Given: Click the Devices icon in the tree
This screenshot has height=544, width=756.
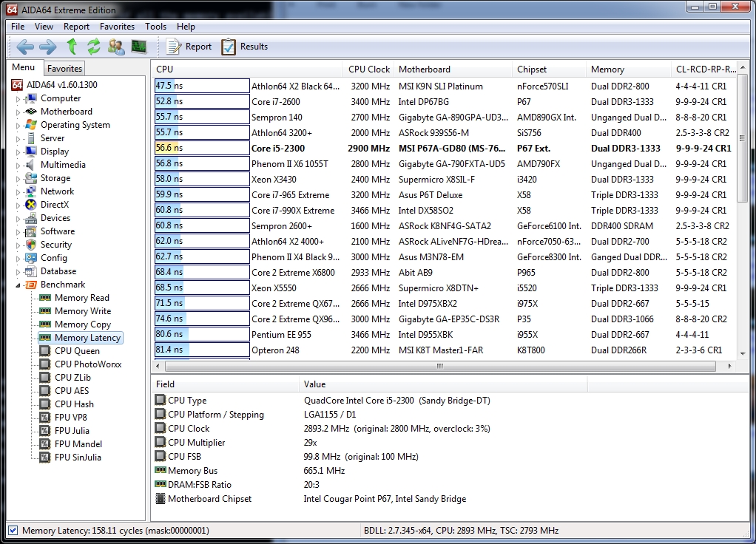Looking at the screenshot, I should click(x=31, y=218).
